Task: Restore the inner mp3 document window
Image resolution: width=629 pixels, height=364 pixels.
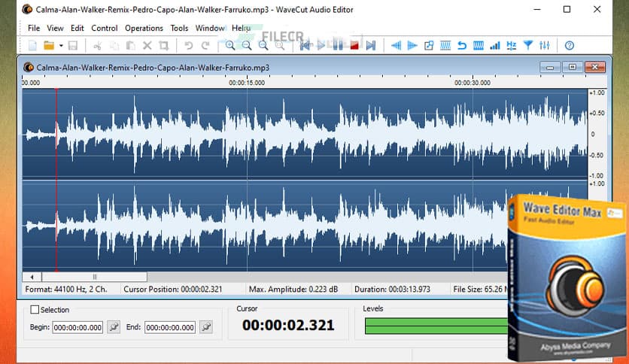Action: click(x=573, y=68)
